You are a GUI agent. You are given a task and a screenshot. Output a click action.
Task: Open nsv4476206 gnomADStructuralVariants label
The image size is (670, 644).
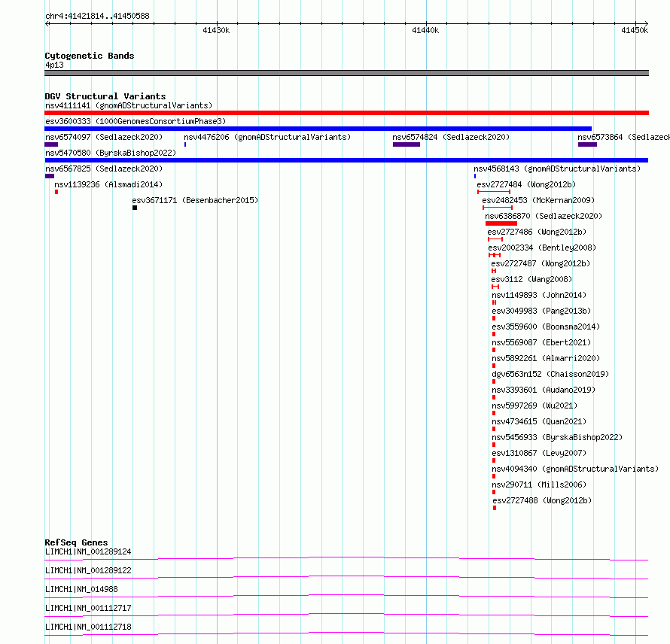[267, 137]
